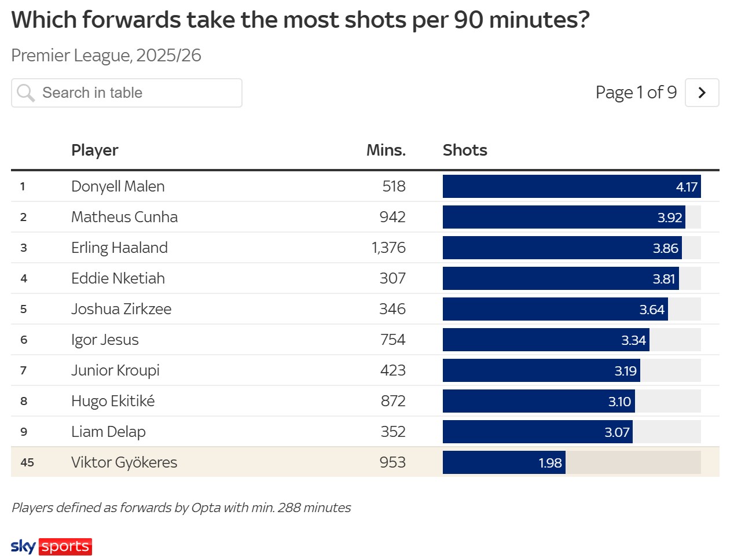
Task: Click the Page 1 of 9 indicator
Action: click(x=636, y=93)
